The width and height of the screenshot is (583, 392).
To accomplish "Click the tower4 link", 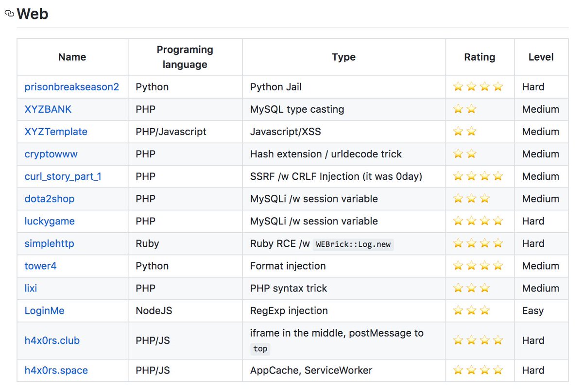I will click(x=41, y=266).
